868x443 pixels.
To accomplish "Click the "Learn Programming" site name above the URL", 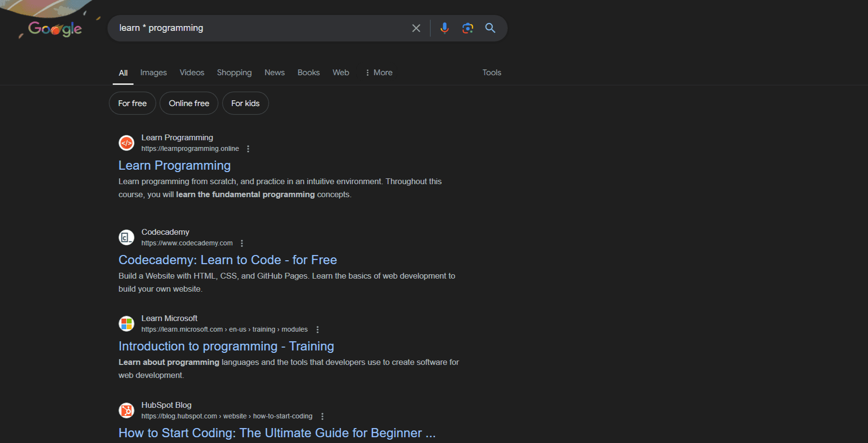I will 177,138.
